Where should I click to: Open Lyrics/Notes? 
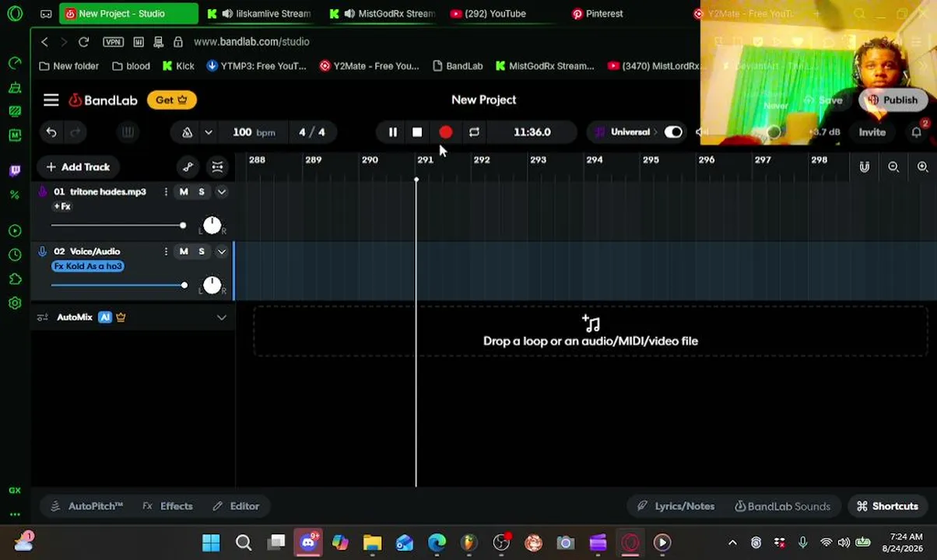[x=676, y=506]
